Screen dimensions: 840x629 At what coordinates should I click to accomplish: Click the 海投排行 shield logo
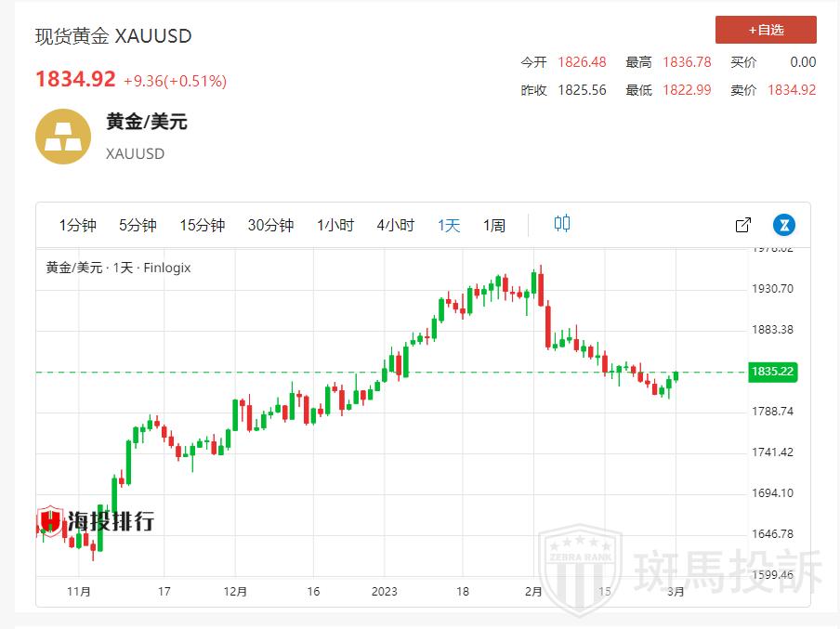[50, 521]
